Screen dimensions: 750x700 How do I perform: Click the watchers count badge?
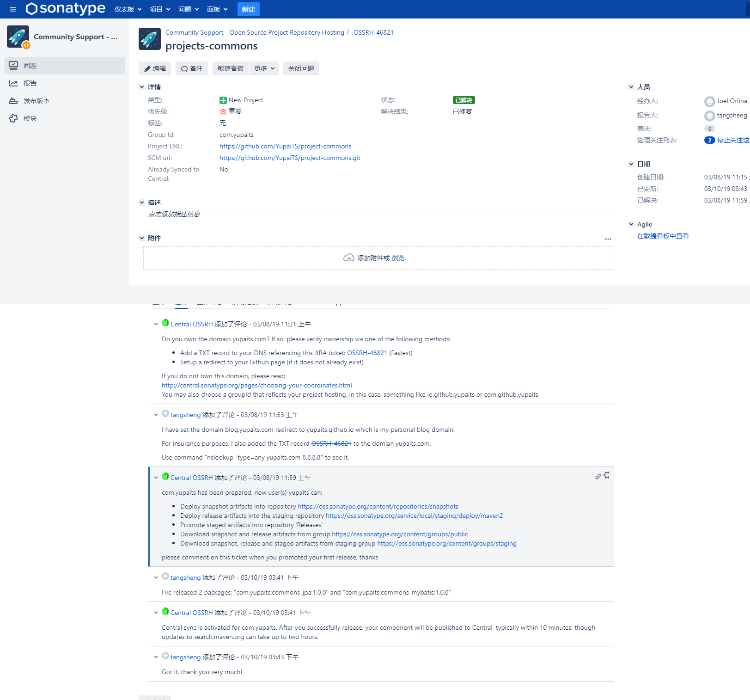click(709, 140)
